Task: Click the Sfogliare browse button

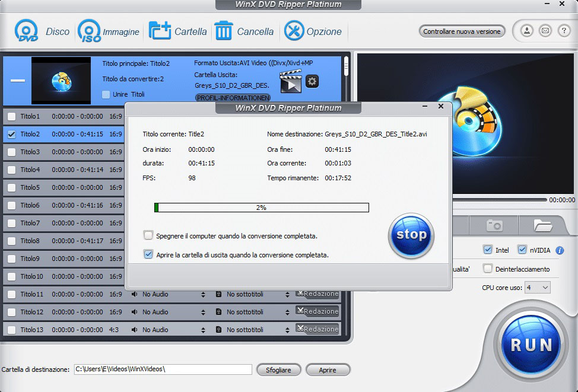Action: (x=278, y=369)
